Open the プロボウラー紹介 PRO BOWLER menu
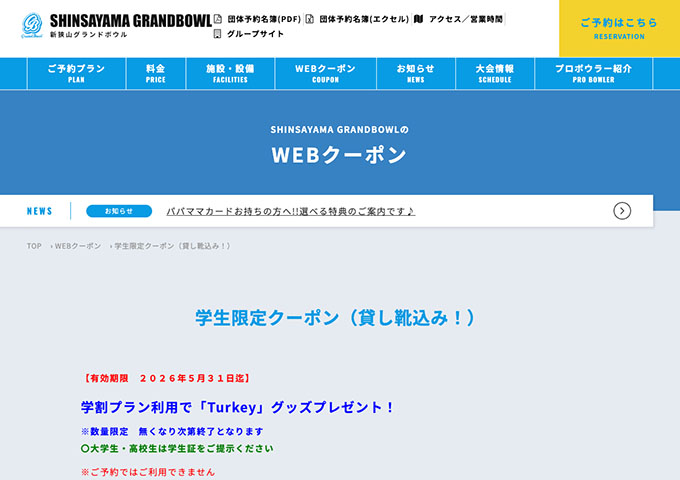Screen dimensions: 680x480 [594, 74]
